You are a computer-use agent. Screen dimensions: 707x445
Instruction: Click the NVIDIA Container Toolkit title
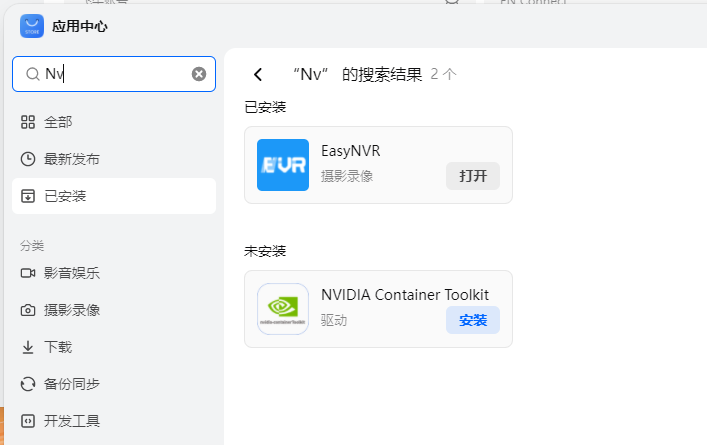[x=405, y=295]
